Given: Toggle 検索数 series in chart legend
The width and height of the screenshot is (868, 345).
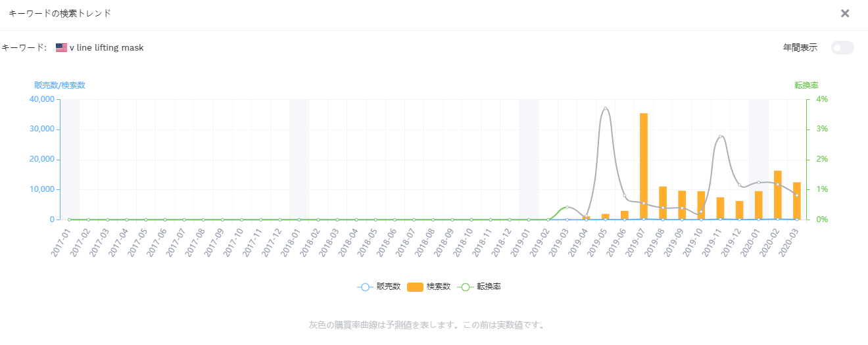Looking at the screenshot, I should click(x=429, y=287).
